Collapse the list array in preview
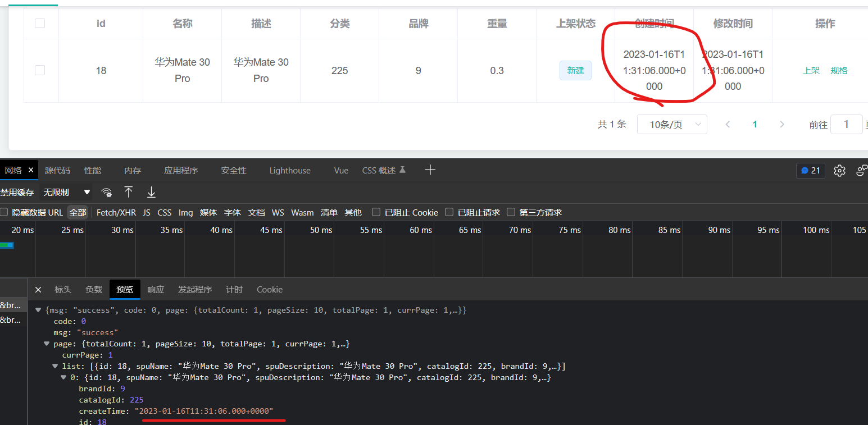 (x=55, y=366)
